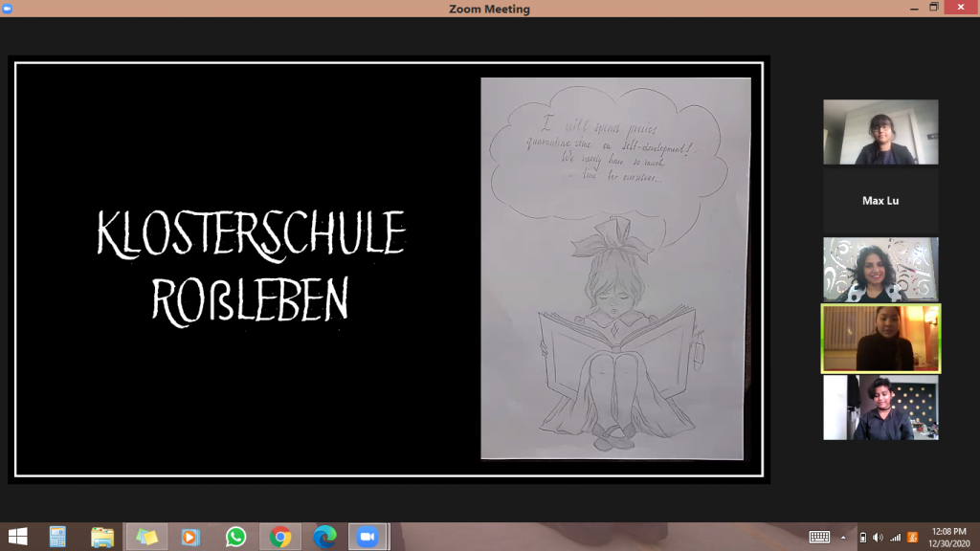Open the touch keyboard from the tray
980x551 pixels.
819,537
